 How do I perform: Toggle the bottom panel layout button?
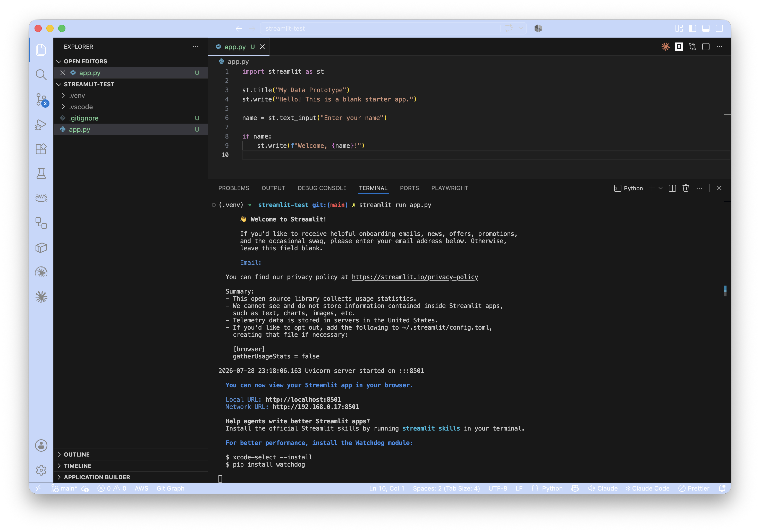tap(706, 28)
